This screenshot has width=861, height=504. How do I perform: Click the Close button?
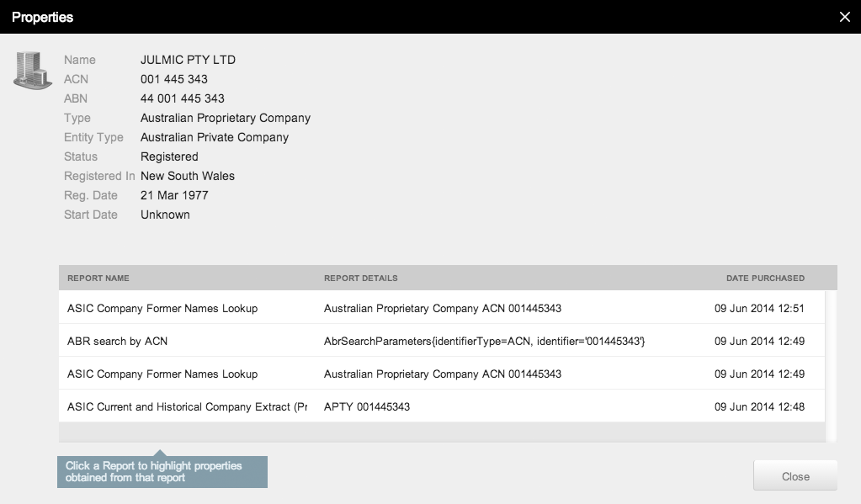pyautogui.click(x=795, y=476)
